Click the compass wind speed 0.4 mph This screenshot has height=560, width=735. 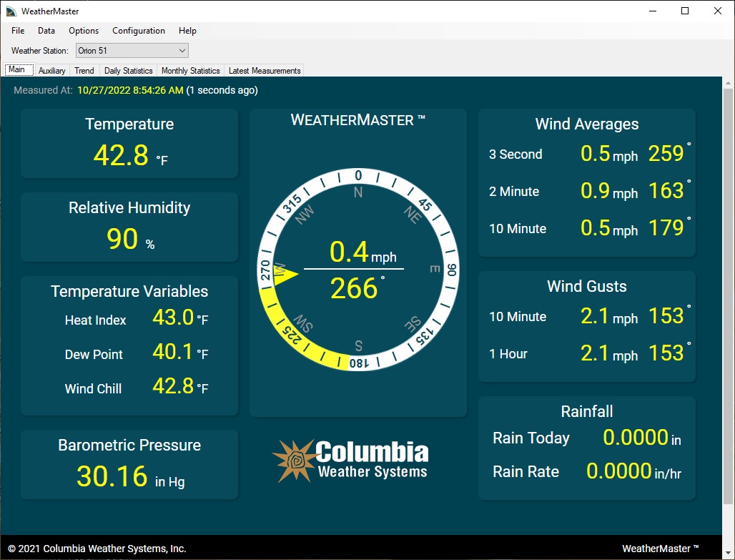(x=362, y=252)
